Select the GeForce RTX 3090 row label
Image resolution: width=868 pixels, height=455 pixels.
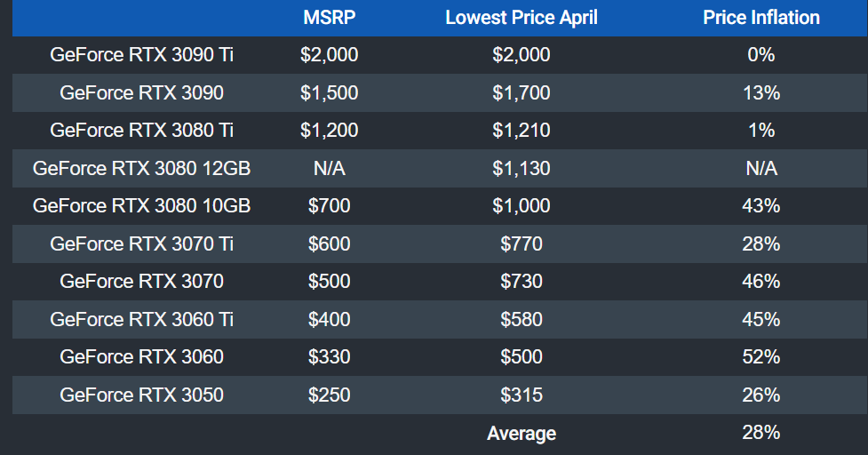[142, 92]
